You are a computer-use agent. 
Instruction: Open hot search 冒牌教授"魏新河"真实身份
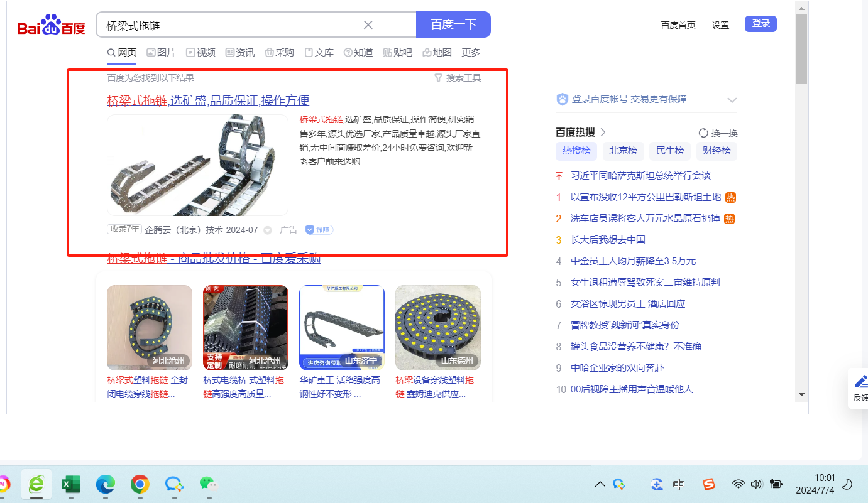[625, 325]
